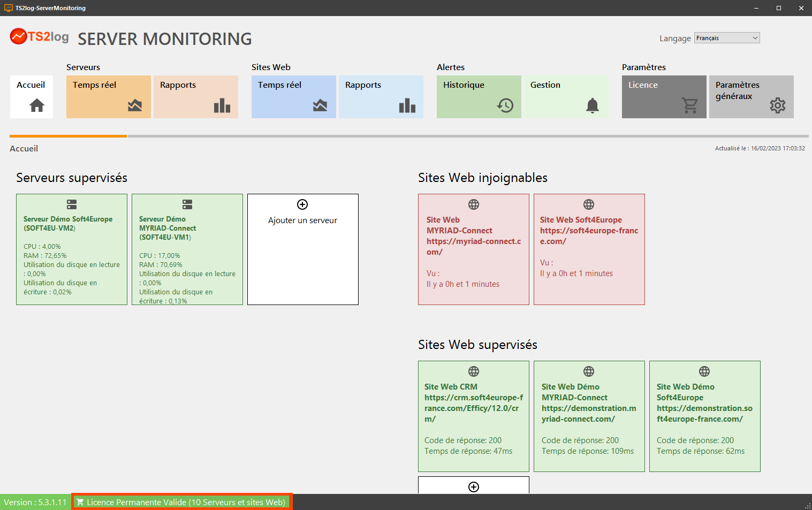Click globe icon on unreachable MYRIAD-Connect card
812x510 pixels.
[474, 204]
